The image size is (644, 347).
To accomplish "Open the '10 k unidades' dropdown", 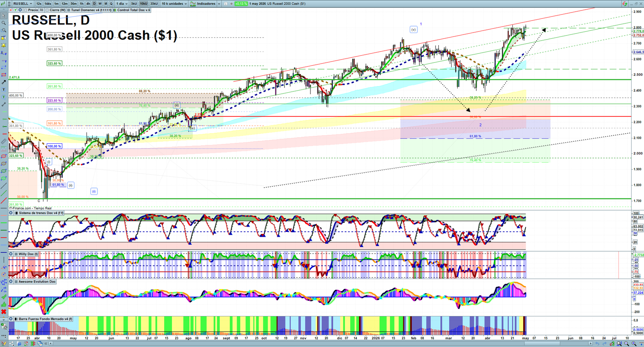I will (174, 4).
